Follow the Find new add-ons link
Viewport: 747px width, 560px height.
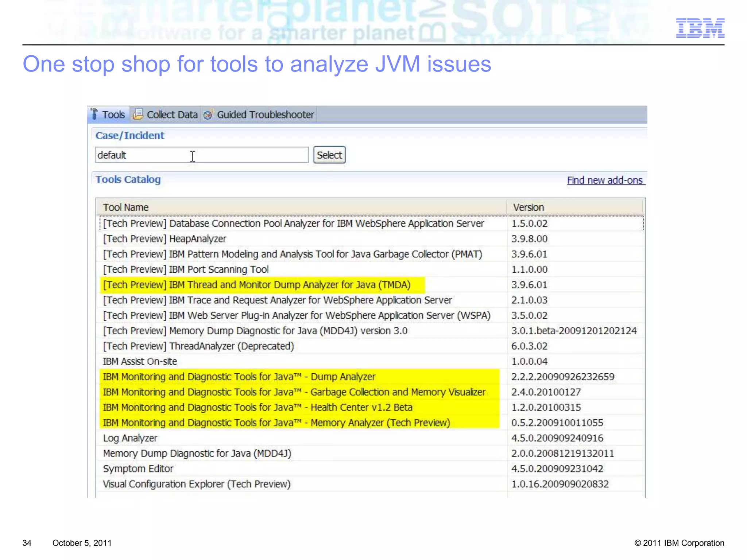click(x=605, y=180)
